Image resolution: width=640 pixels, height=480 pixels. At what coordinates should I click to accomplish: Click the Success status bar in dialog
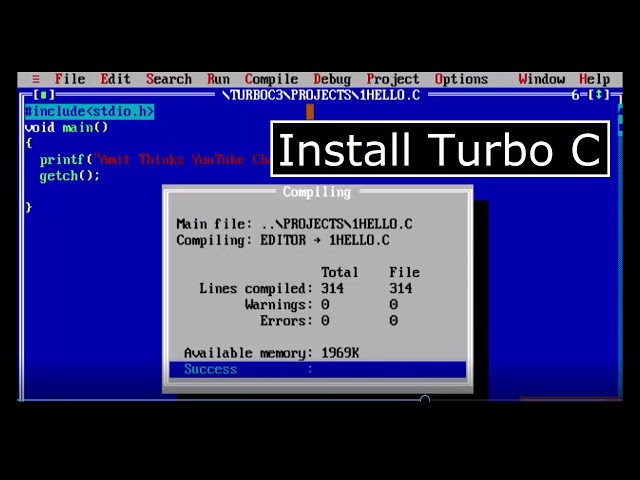click(318, 369)
